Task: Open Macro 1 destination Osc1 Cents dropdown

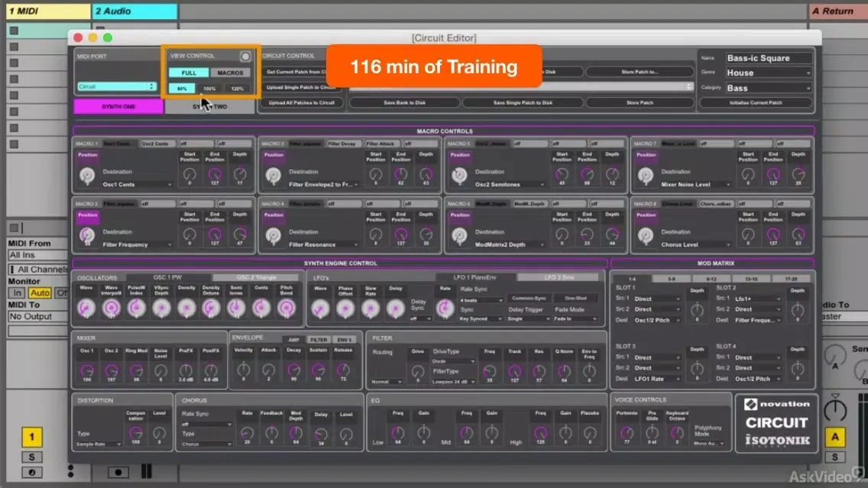Action: [x=137, y=184]
